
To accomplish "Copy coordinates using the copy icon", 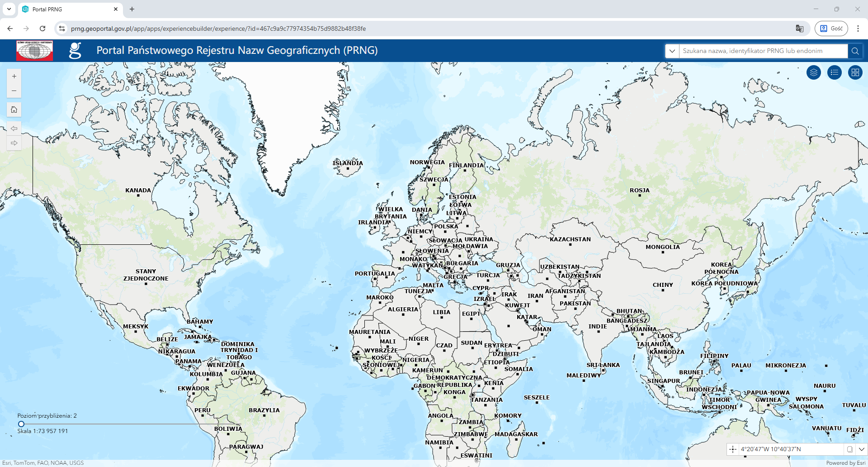I will (850, 449).
